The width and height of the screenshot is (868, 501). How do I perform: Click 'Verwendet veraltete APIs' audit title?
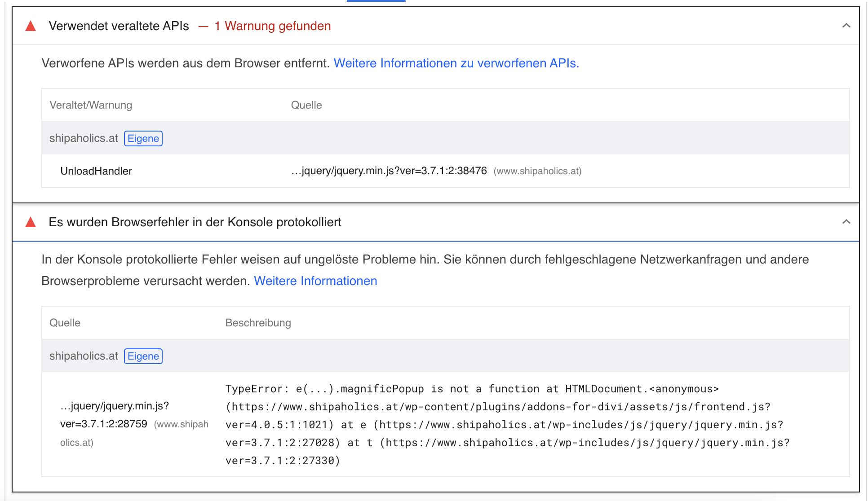click(x=119, y=26)
